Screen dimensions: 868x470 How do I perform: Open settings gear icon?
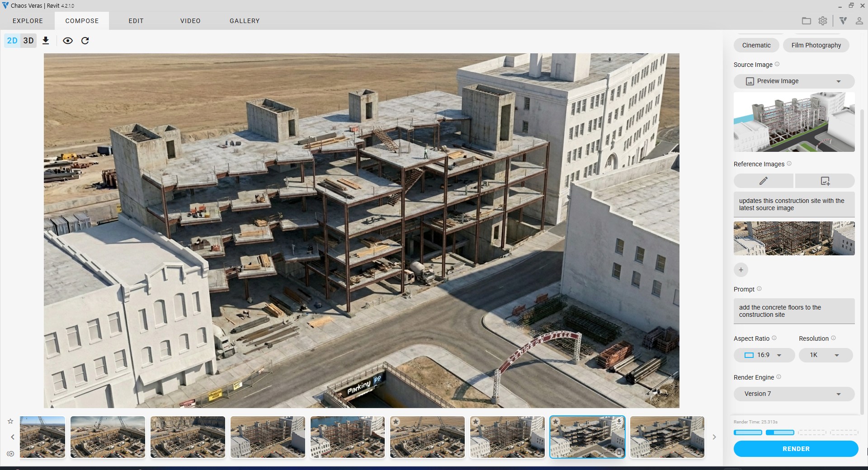coord(823,21)
